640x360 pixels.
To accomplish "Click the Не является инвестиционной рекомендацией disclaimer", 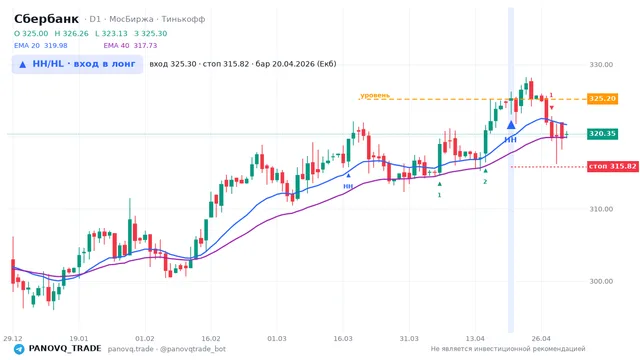I will (x=508, y=349).
